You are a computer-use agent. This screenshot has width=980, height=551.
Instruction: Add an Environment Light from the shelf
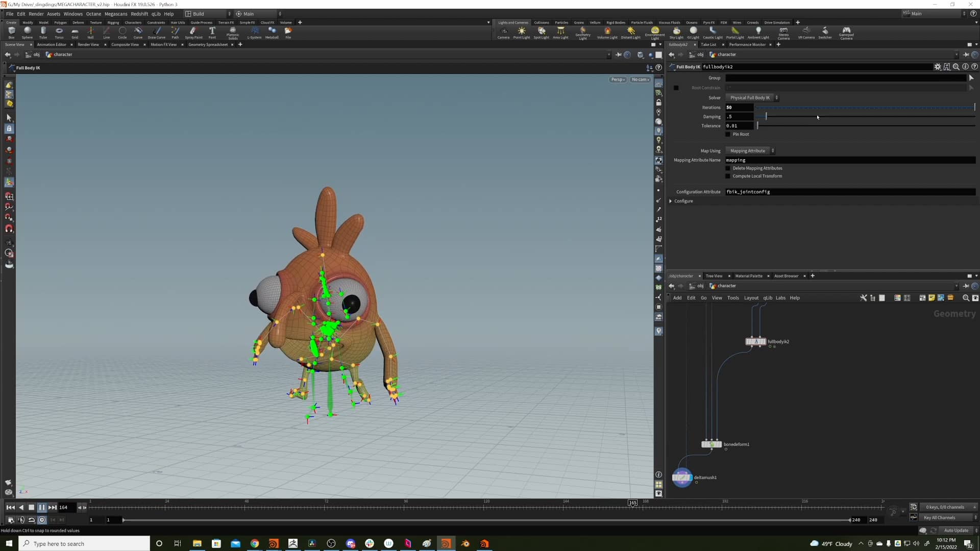click(x=655, y=33)
